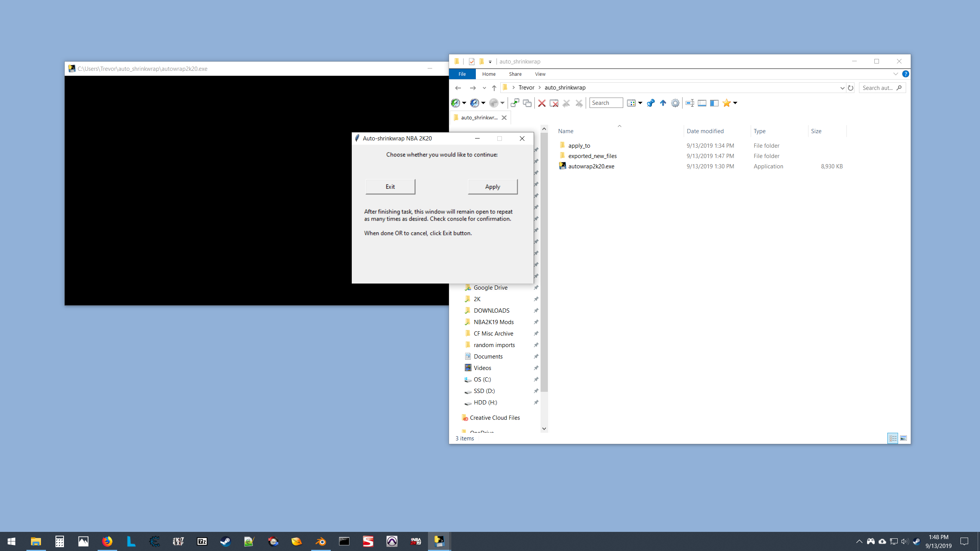Screen dimensions: 980x551
Task: Open dropdown next to star favorites icon
Action: 735,103
